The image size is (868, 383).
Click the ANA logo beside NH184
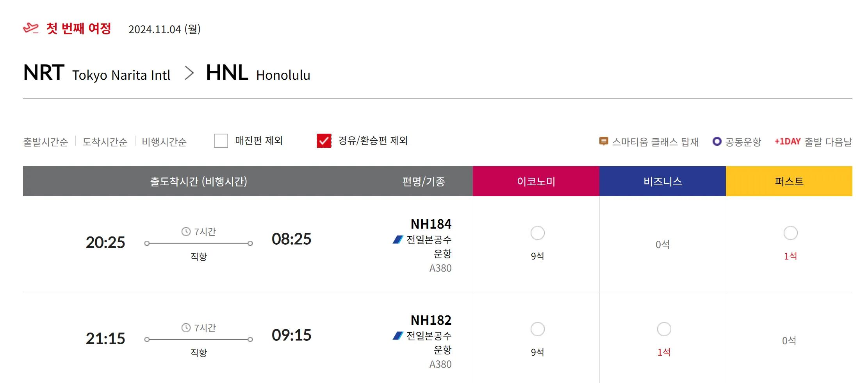pos(397,240)
